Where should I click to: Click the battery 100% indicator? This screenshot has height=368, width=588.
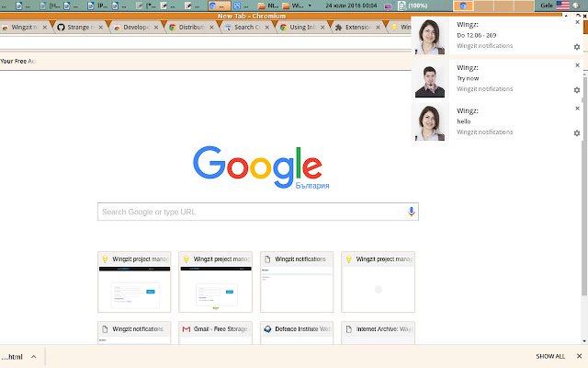(x=413, y=6)
